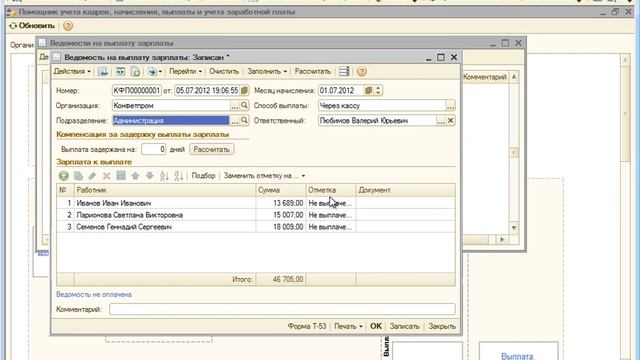The height and width of the screenshot is (360, 640).
Task: Open help icon in the Ведомость toolbar
Action: coord(362,71)
